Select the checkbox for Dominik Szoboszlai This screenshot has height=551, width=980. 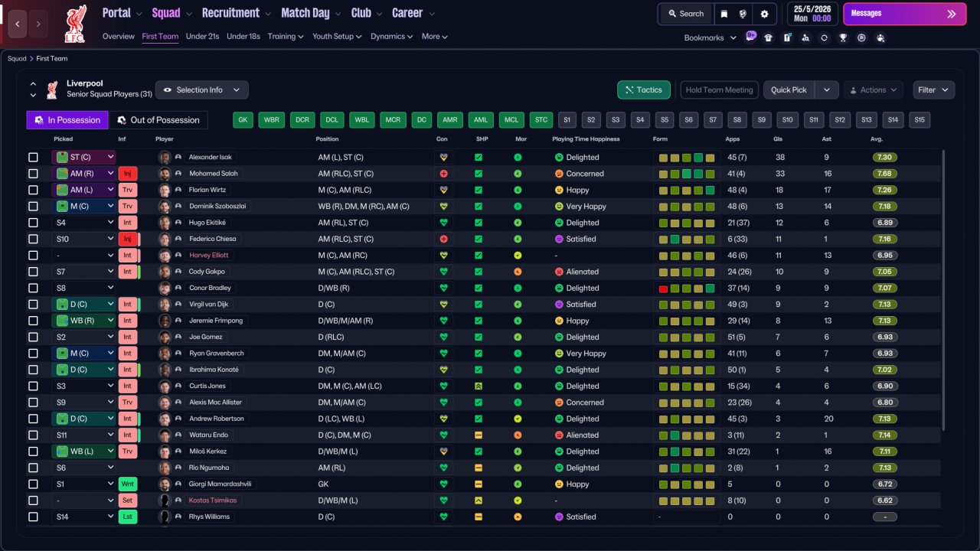[33, 207]
